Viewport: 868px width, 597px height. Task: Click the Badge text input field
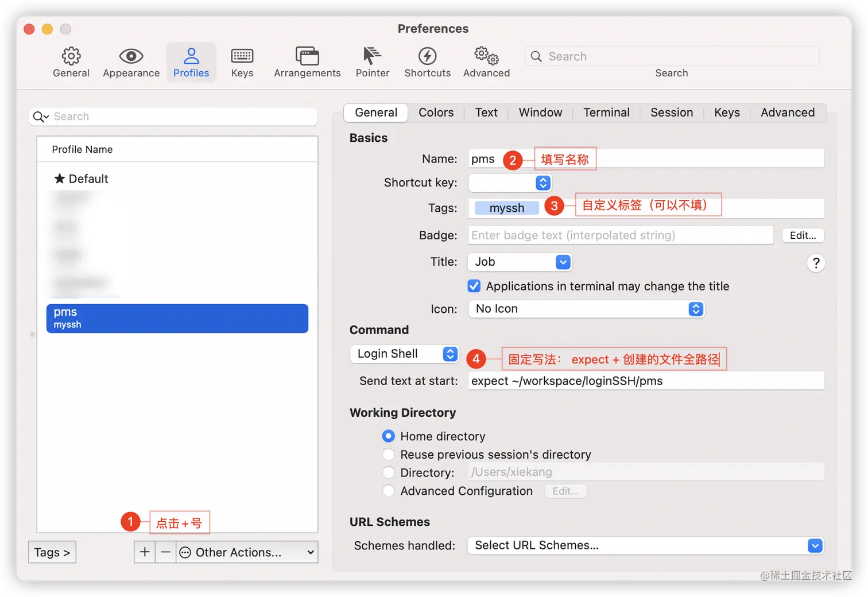point(621,235)
